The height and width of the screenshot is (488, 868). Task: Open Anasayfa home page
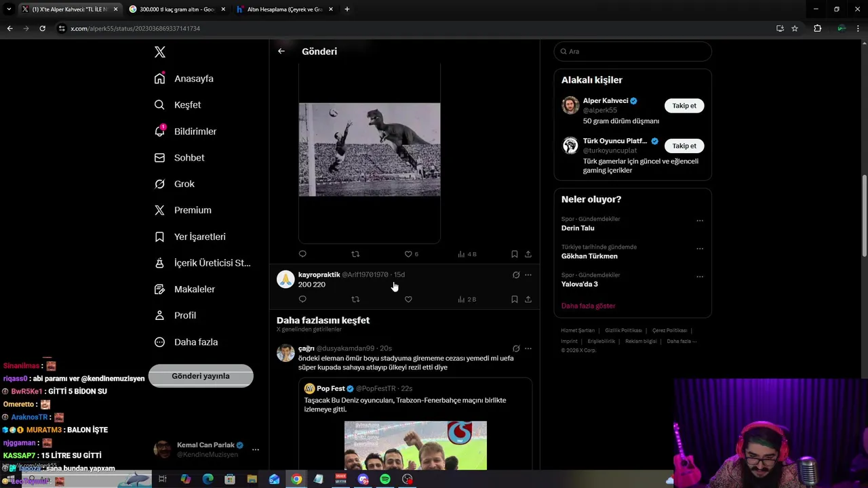click(x=184, y=79)
